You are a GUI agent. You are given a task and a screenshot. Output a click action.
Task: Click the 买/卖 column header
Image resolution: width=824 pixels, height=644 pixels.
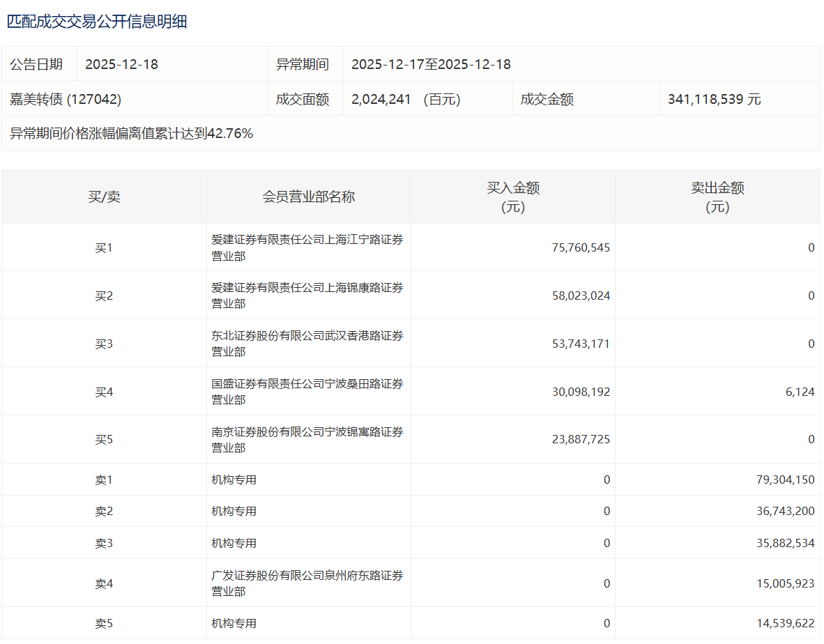coord(104,197)
